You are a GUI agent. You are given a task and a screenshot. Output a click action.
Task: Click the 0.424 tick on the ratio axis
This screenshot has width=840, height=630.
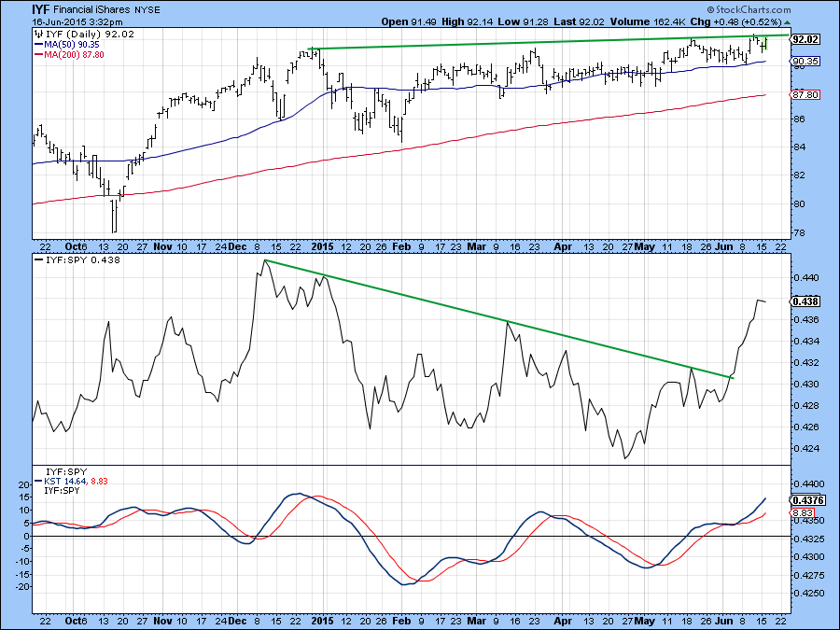[x=805, y=448]
